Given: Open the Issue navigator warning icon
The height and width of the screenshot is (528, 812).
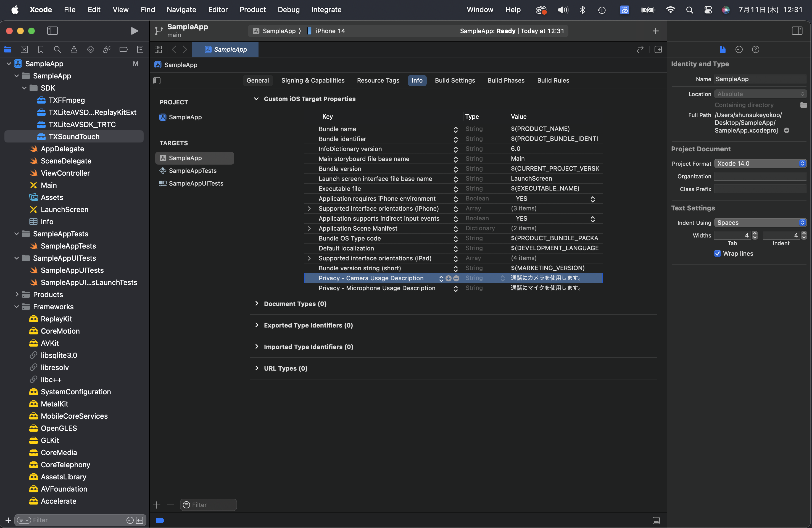Looking at the screenshot, I should [74, 49].
